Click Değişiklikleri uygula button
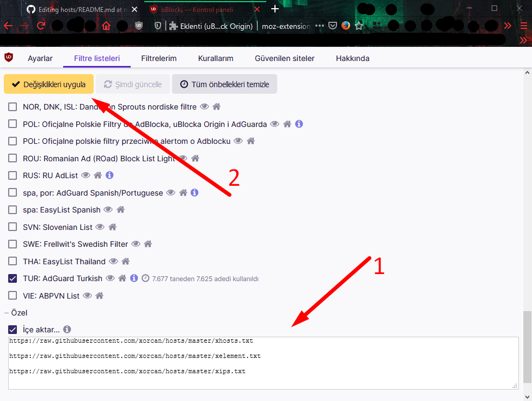The width and height of the screenshot is (532, 401). [x=49, y=84]
